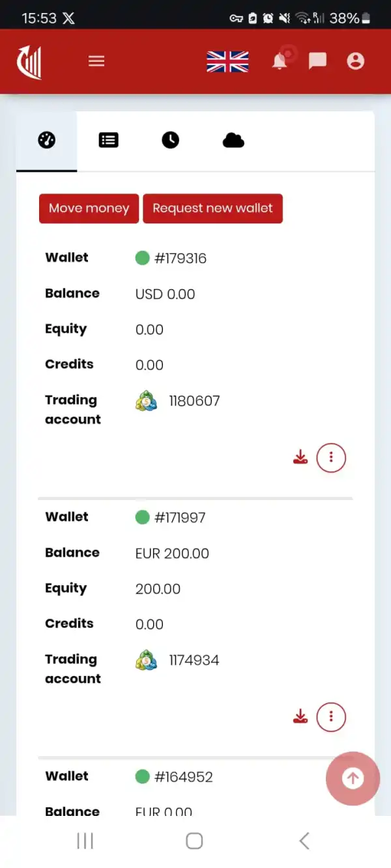391x868 pixels.
Task: Open the chat messages icon
Action: (x=317, y=61)
